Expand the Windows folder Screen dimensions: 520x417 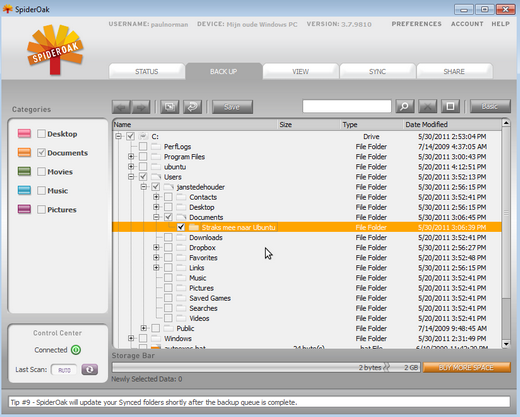(131, 338)
